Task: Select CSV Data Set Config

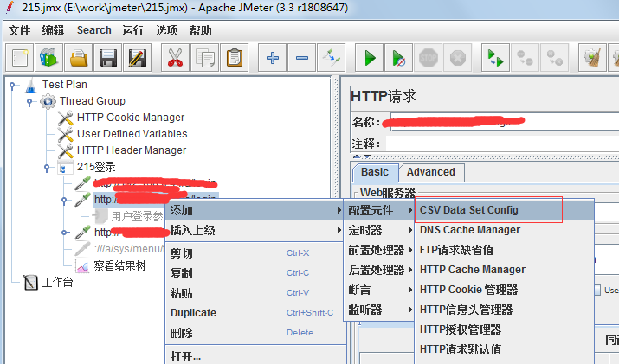Action: point(505,210)
